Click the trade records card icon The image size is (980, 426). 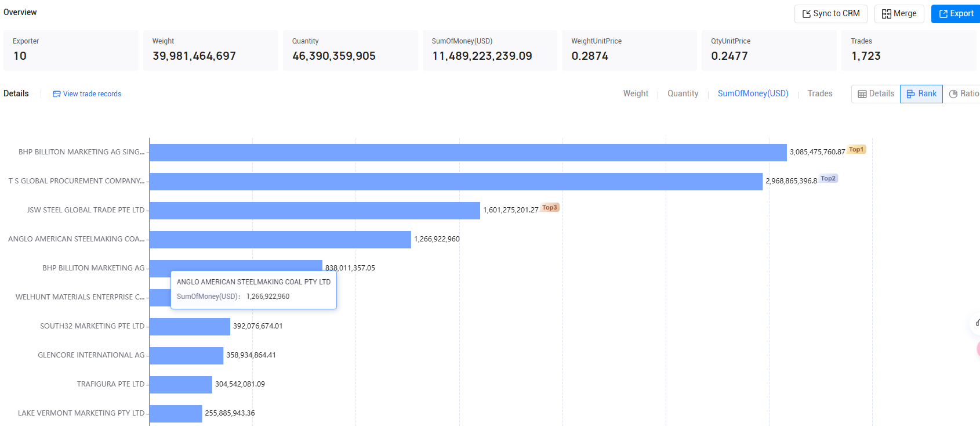pyautogui.click(x=57, y=94)
